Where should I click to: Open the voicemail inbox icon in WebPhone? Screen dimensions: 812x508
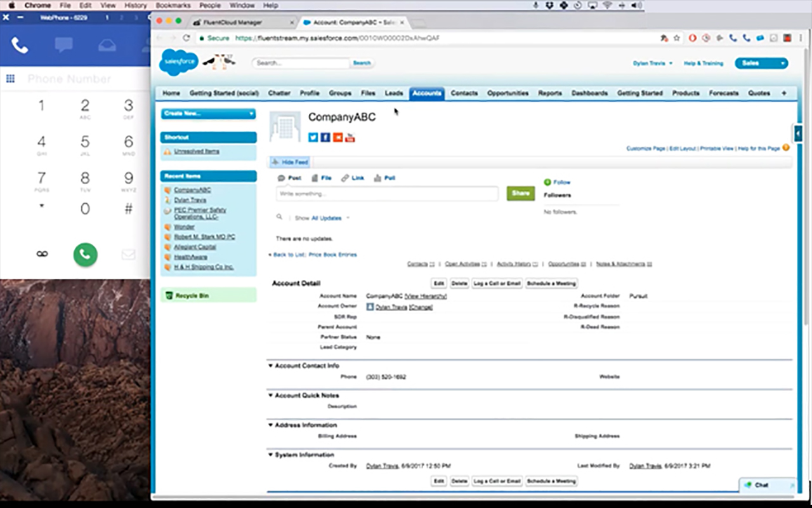click(x=108, y=46)
